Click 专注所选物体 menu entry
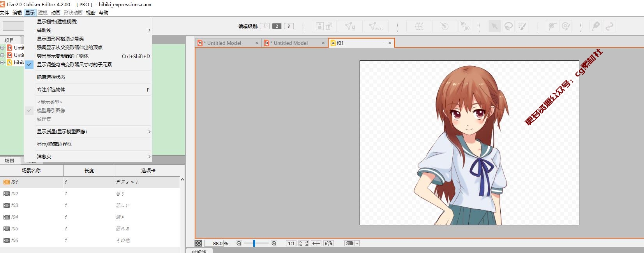The image size is (644, 253). click(88, 90)
